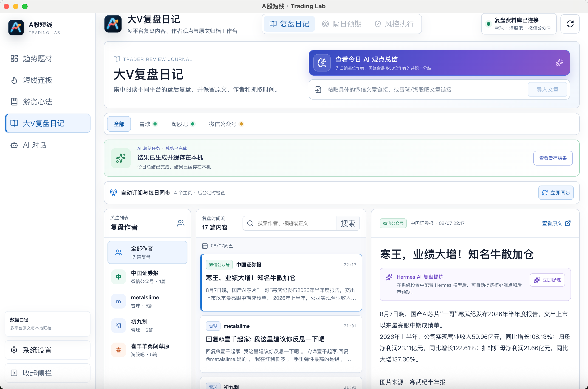The image size is (588, 389).
Task: Open metalslime's 回复@壹千起家 post card
Action: coord(281,344)
